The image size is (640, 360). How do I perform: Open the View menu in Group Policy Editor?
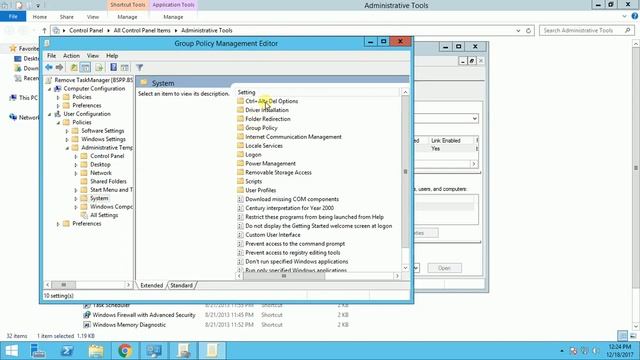click(93, 56)
